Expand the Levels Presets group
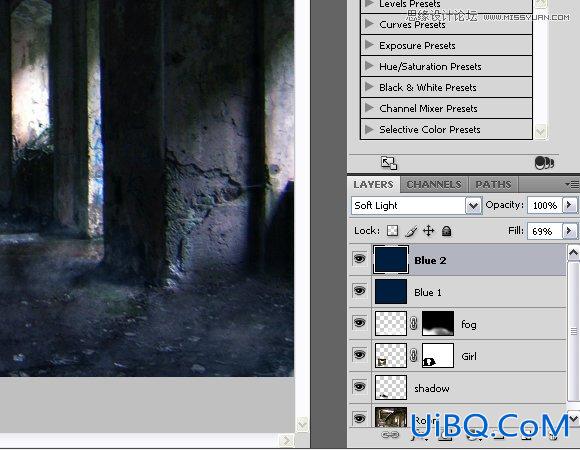The height and width of the screenshot is (450, 580). click(x=368, y=4)
